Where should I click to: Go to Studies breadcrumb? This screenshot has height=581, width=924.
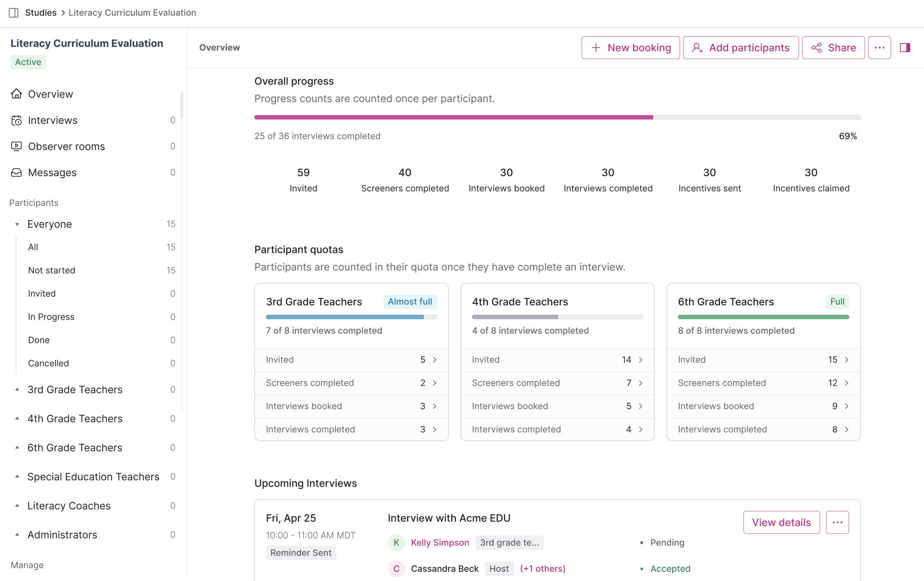click(x=41, y=13)
